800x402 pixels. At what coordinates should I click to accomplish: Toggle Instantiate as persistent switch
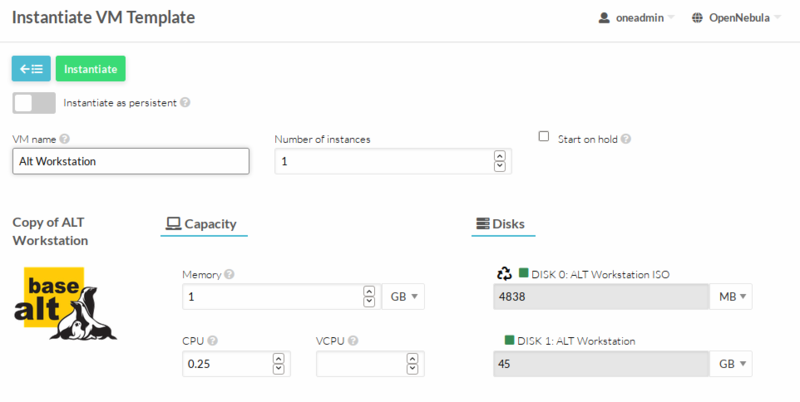coord(34,103)
